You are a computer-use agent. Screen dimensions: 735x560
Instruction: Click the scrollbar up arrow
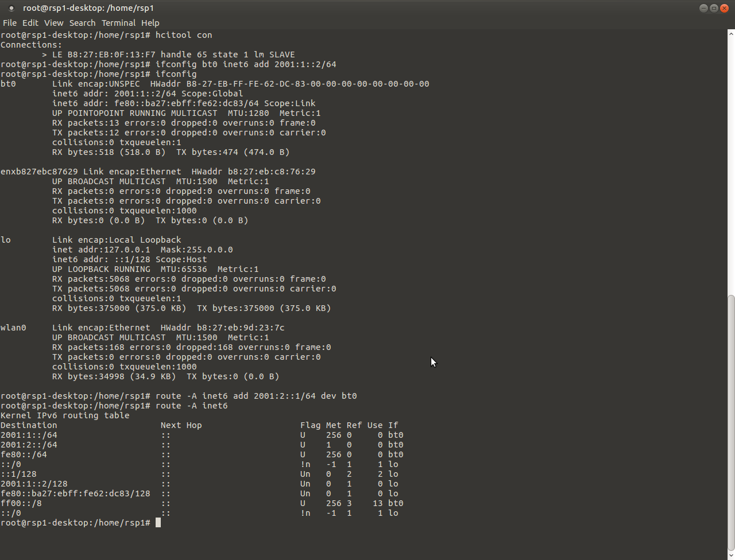(731, 34)
